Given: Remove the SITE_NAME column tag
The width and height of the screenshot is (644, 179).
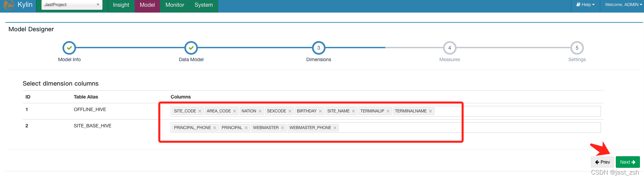Looking at the screenshot, I should 353,111.
